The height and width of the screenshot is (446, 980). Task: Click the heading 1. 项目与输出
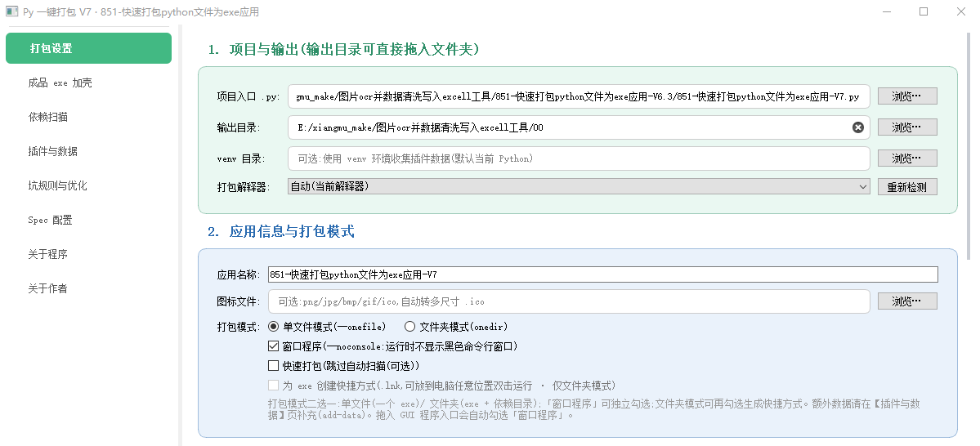pyautogui.click(x=344, y=49)
